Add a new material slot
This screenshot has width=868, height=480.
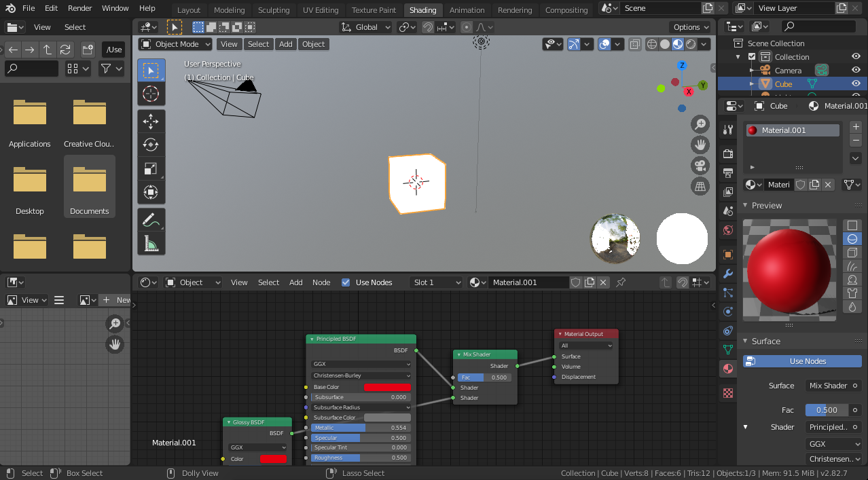(x=856, y=127)
